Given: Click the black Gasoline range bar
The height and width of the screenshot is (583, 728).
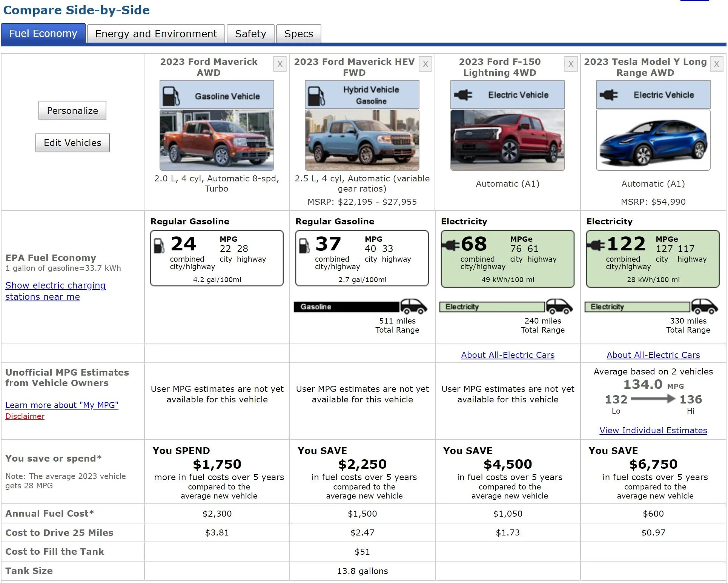Looking at the screenshot, I should click(x=347, y=307).
